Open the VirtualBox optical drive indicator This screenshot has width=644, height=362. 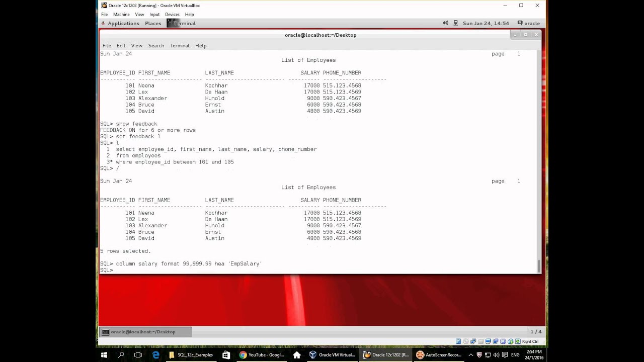click(x=465, y=341)
